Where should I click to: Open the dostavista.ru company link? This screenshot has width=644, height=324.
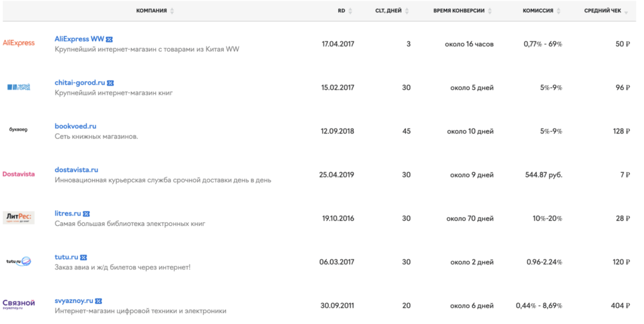[x=76, y=170]
